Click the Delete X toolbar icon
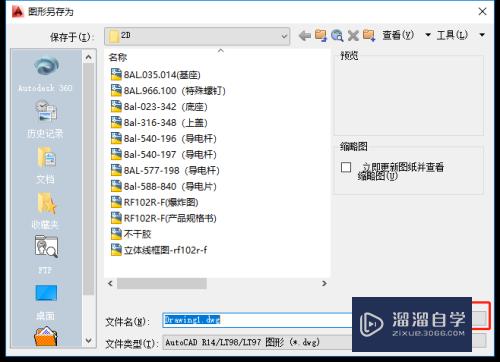 click(x=353, y=35)
